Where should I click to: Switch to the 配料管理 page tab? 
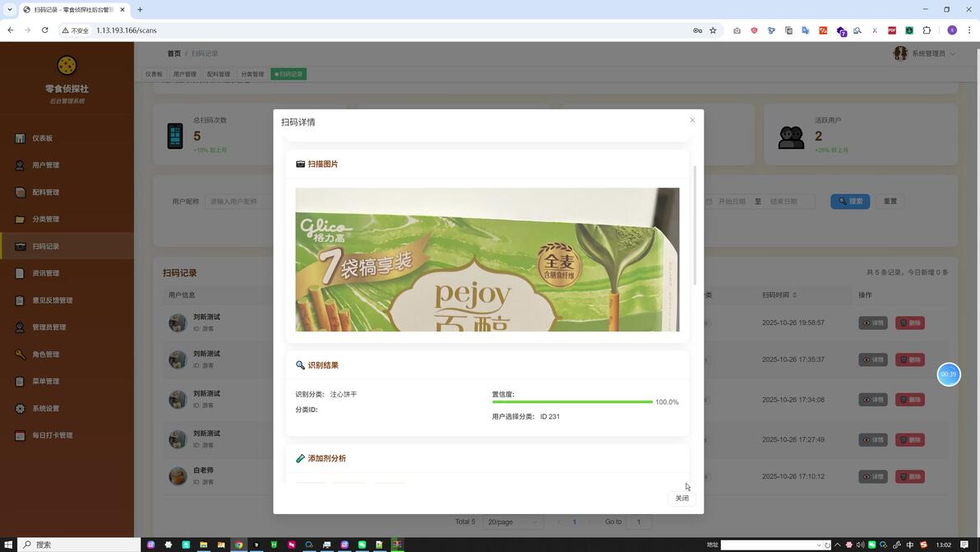[218, 74]
